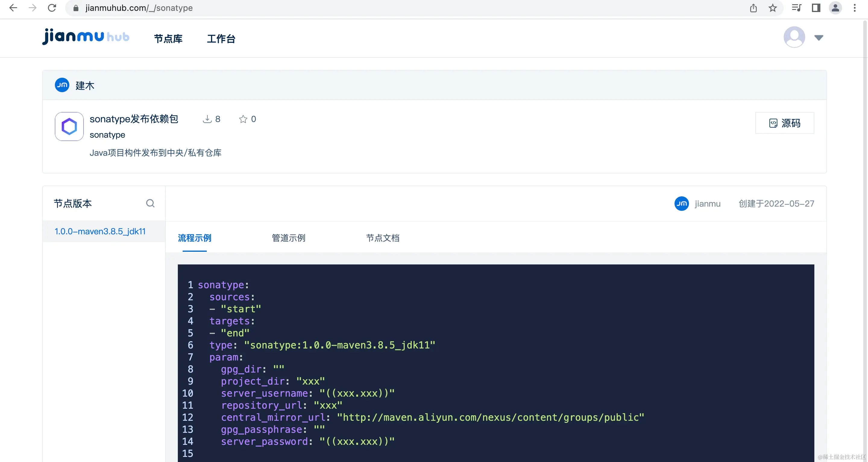The height and width of the screenshot is (462, 868).
Task: Click the jianmu hub logo
Action: pos(86,36)
